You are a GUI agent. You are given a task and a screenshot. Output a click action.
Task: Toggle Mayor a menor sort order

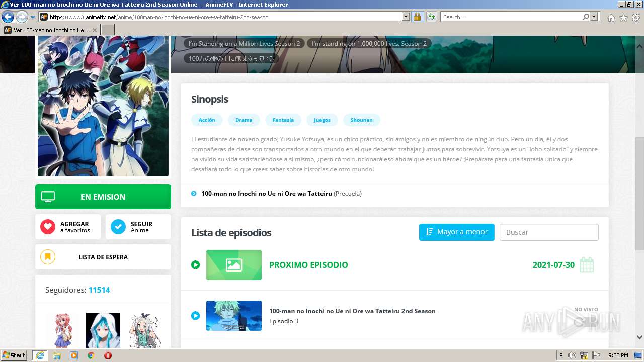[457, 232]
